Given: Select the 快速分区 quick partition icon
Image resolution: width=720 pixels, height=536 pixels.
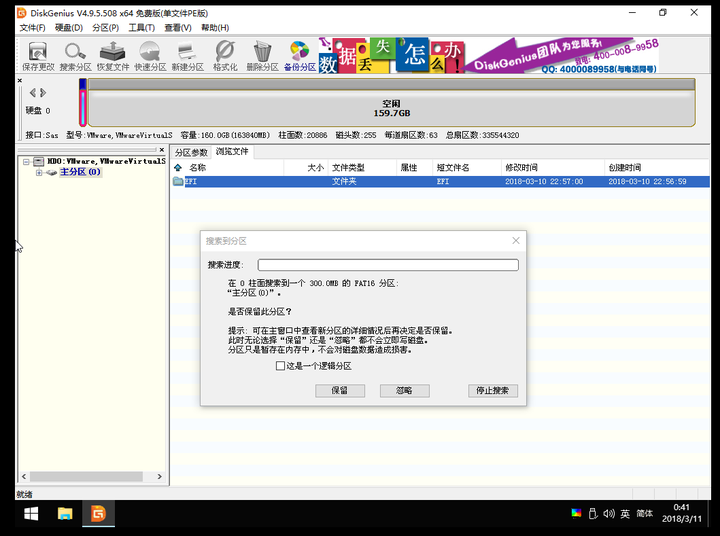Looking at the screenshot, I should 150,56.
